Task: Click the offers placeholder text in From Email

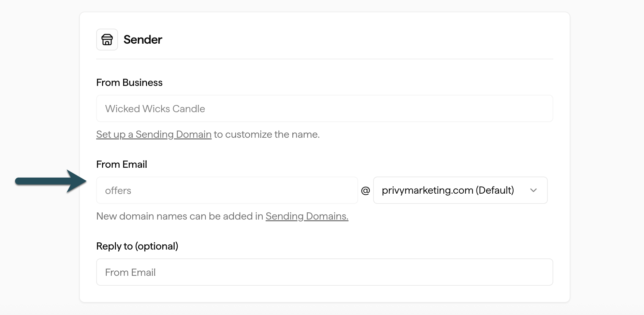Action: 118,190
